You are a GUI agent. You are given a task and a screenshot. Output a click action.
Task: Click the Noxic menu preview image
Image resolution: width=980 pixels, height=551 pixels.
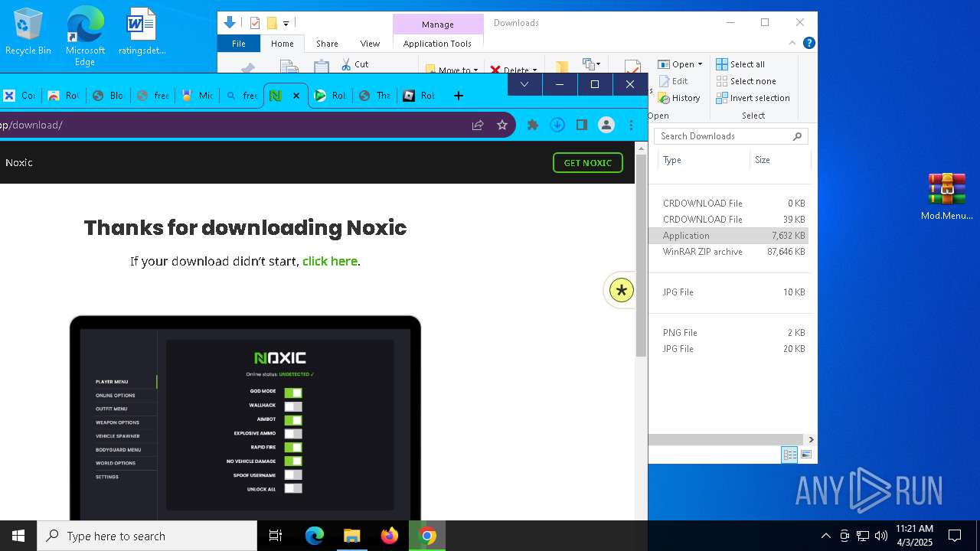(245, 418)
